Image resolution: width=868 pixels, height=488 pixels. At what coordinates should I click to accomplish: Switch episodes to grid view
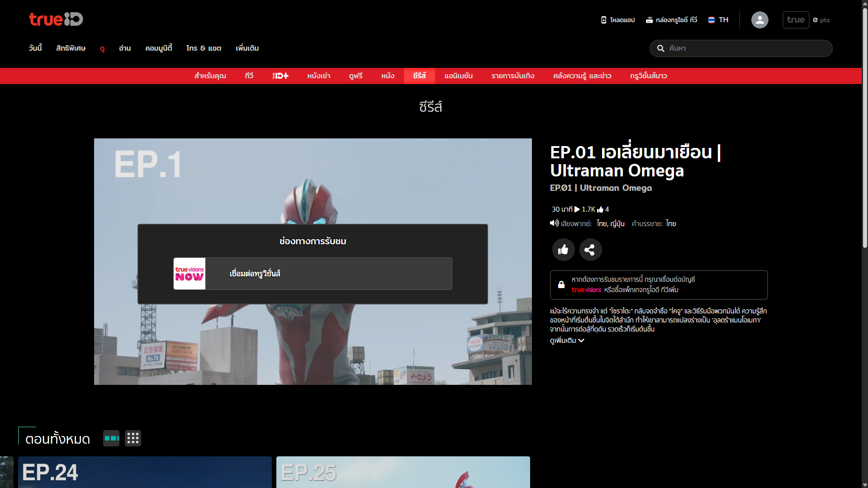pyautogui.click(x=133, y=438)
